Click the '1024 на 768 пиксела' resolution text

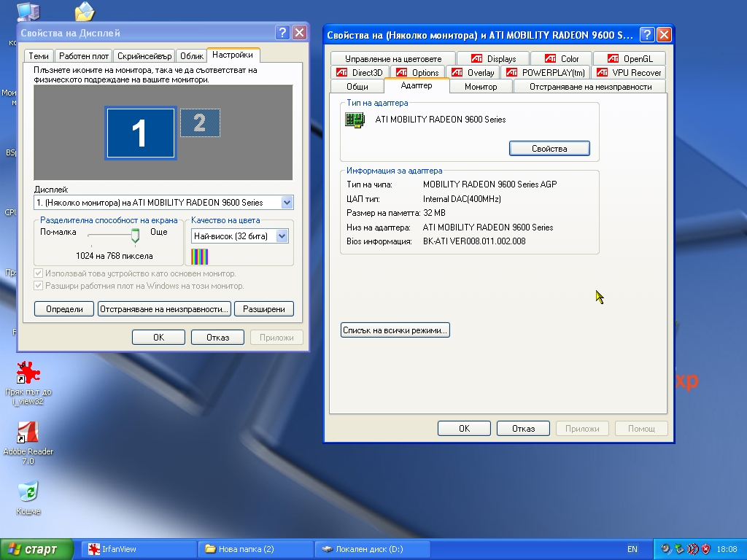pyautogui.click(x=115, y=256)
